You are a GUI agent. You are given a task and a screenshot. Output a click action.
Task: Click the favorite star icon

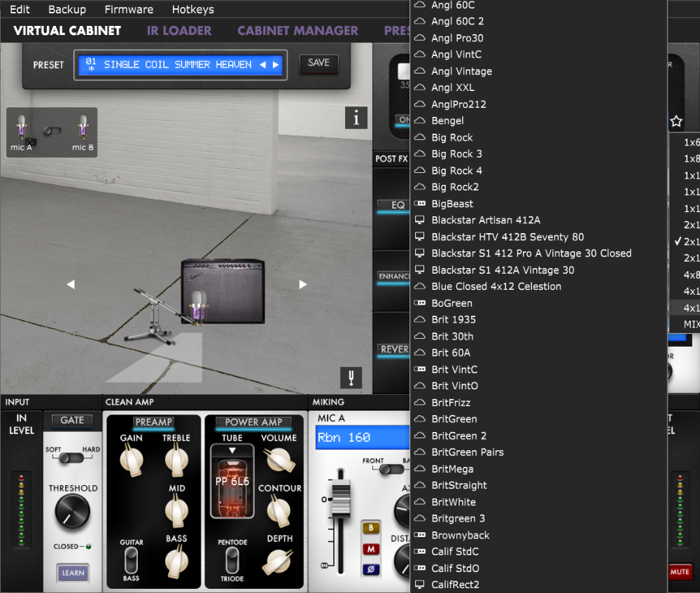pyautogui.click(x=676, y=121)
